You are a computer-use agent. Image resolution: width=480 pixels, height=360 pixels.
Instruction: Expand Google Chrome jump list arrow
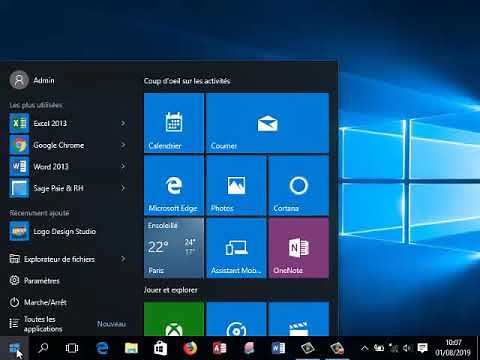123,145
